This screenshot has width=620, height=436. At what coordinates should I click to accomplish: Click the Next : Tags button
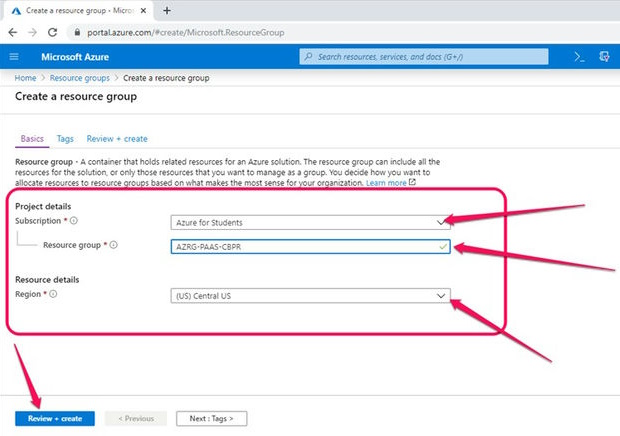click(x=212, y=419)
